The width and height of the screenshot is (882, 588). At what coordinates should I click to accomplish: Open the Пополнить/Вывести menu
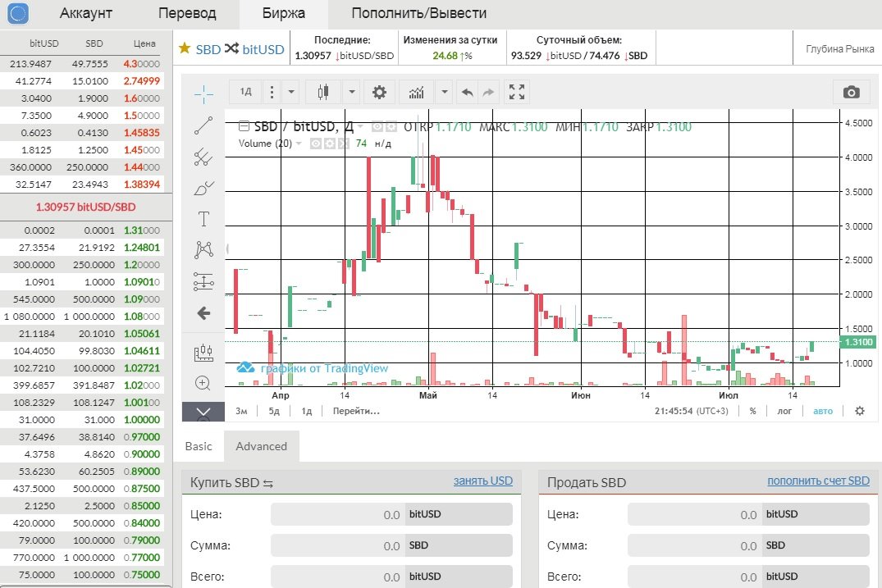419,13
